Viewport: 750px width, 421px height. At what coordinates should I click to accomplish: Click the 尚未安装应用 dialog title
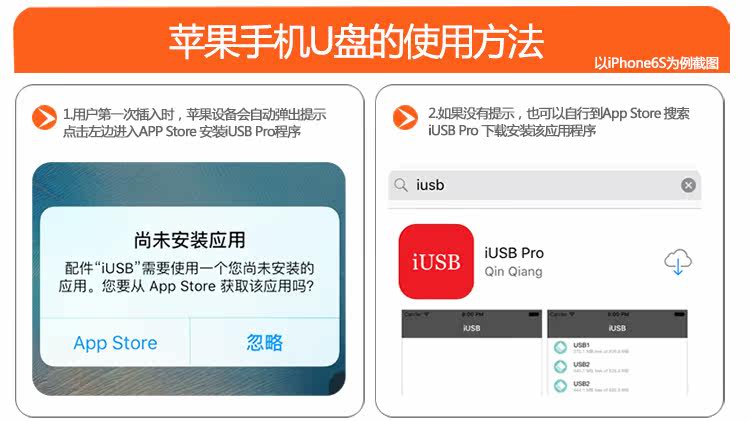coord(189,240)
